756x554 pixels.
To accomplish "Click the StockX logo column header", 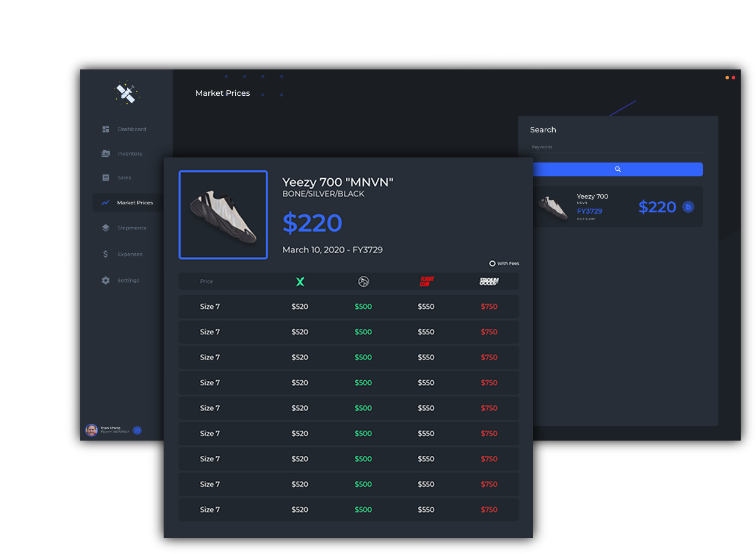I will click(300, 281).
